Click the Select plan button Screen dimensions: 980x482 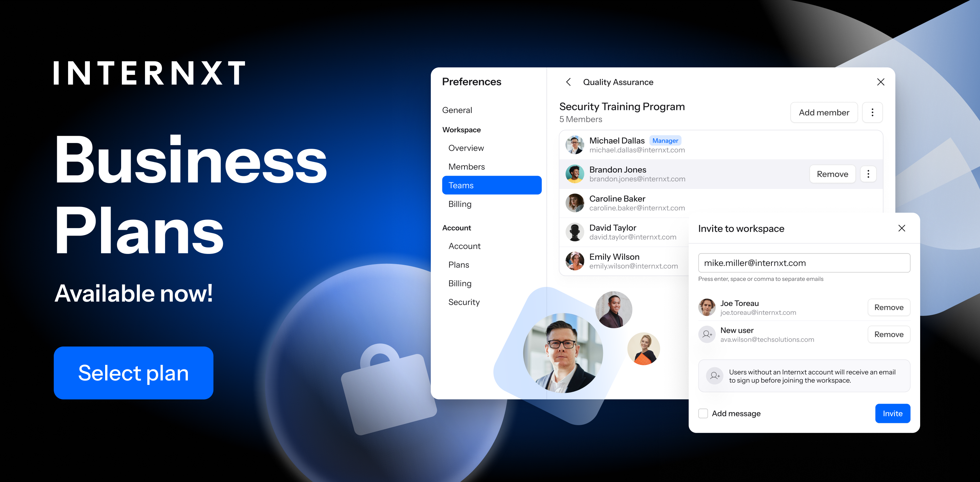132,373
